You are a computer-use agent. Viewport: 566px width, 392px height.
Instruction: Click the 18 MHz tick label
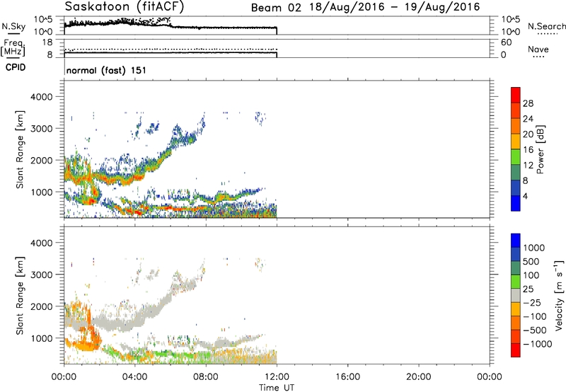47,42
